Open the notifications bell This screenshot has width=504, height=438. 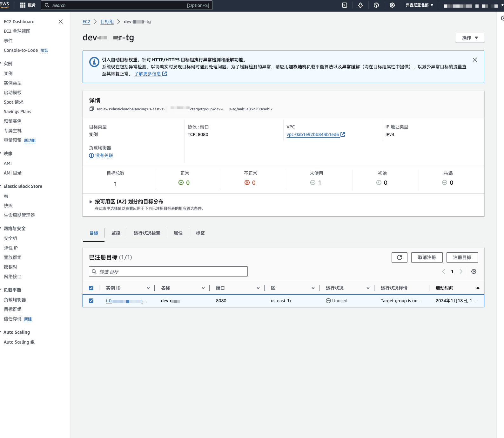[x=360, y=5]
